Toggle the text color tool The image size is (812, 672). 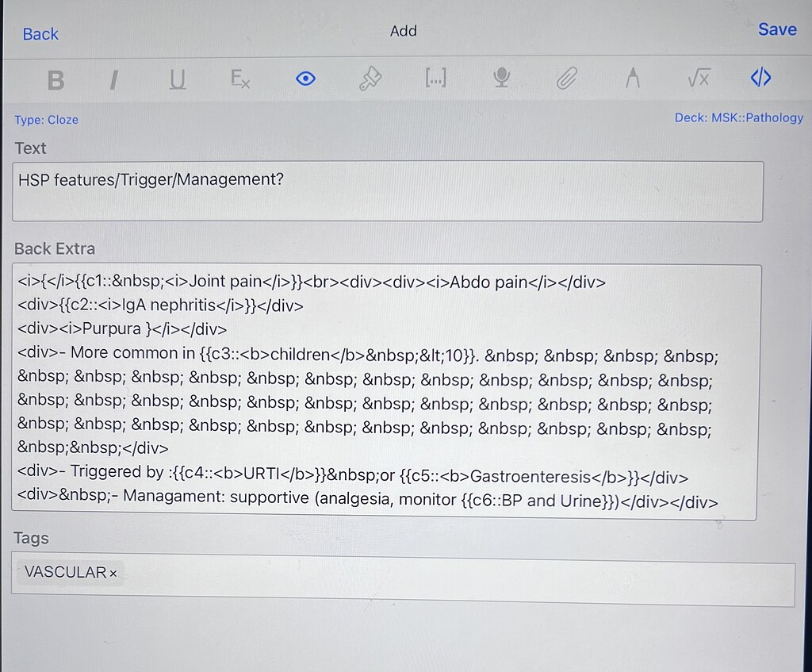[632, 77]
